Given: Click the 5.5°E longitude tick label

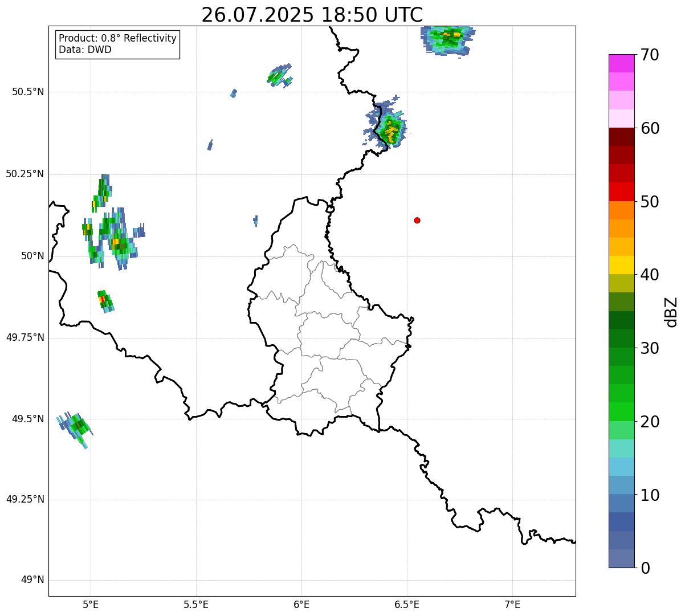Looking at the screenshot, I should (196, 604).
